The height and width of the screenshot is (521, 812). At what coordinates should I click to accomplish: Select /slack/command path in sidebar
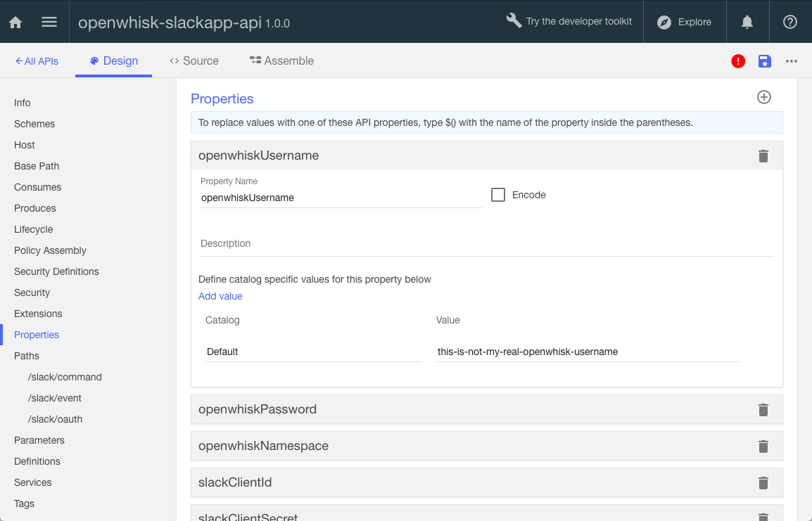coord(65,377)
